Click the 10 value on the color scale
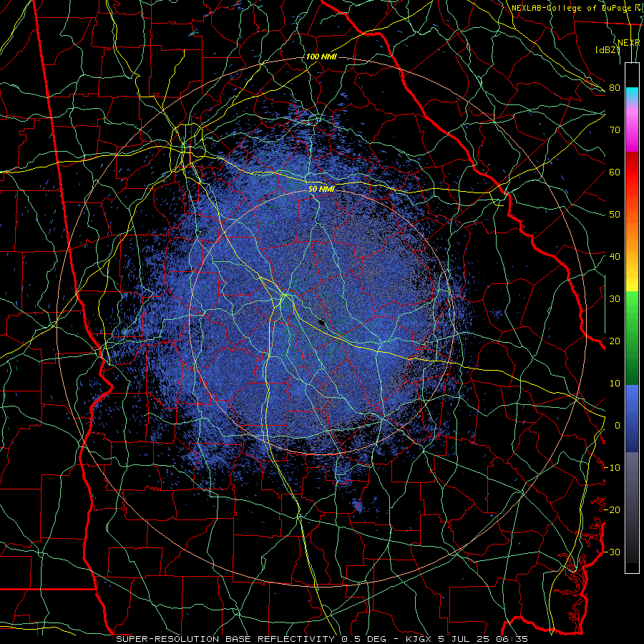644x644 pixels. 615,384
